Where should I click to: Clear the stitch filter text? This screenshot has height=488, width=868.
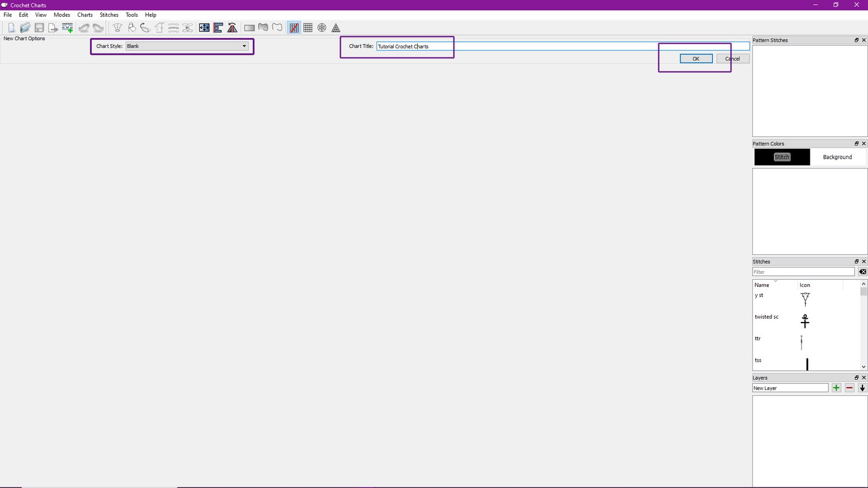coord(863,272)
